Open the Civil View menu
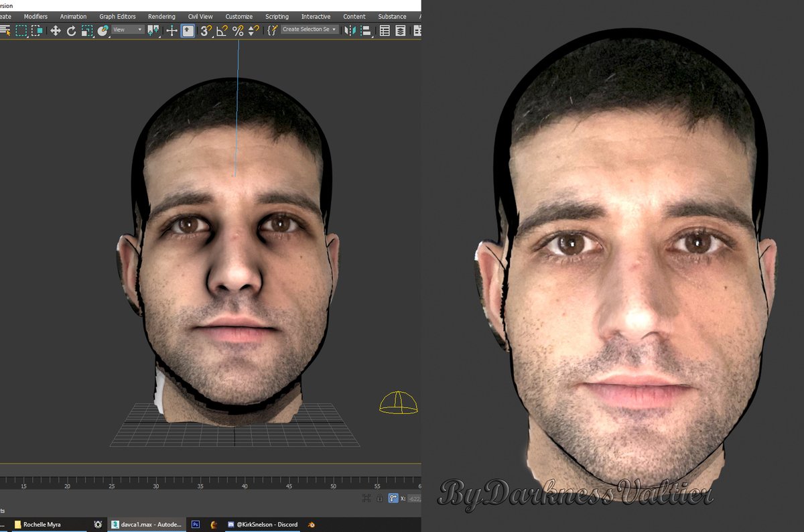Viewport: 804px width, 532px height. click(200, 16)
